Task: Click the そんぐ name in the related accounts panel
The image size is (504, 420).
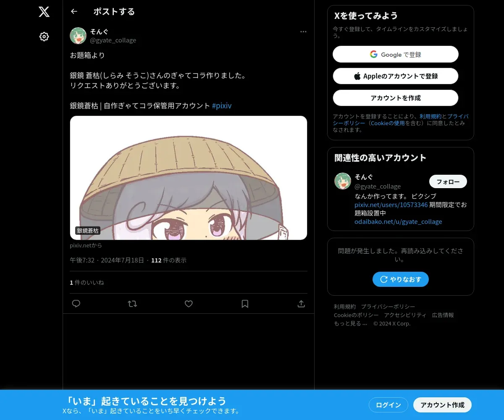Action: (364, 177)
